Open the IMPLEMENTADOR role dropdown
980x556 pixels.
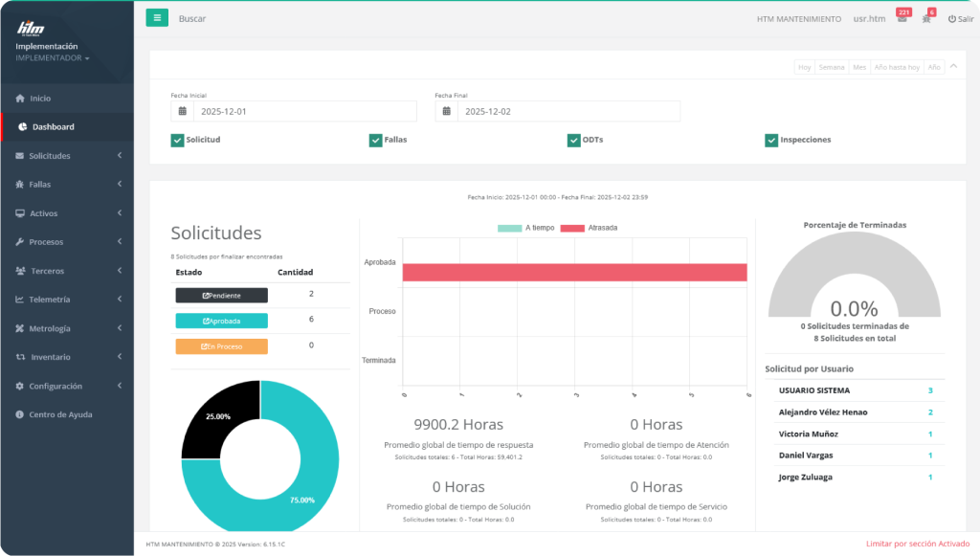(53, 58)
